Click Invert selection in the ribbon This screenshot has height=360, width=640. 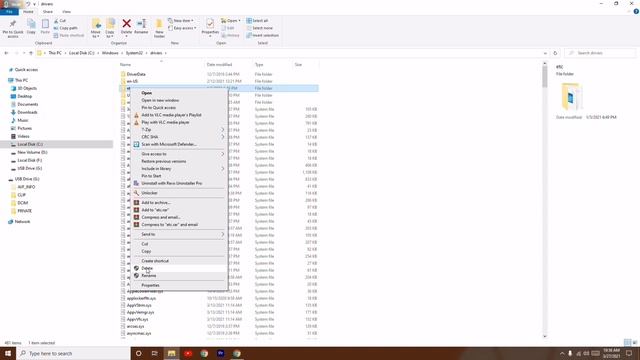pos(262,36)
